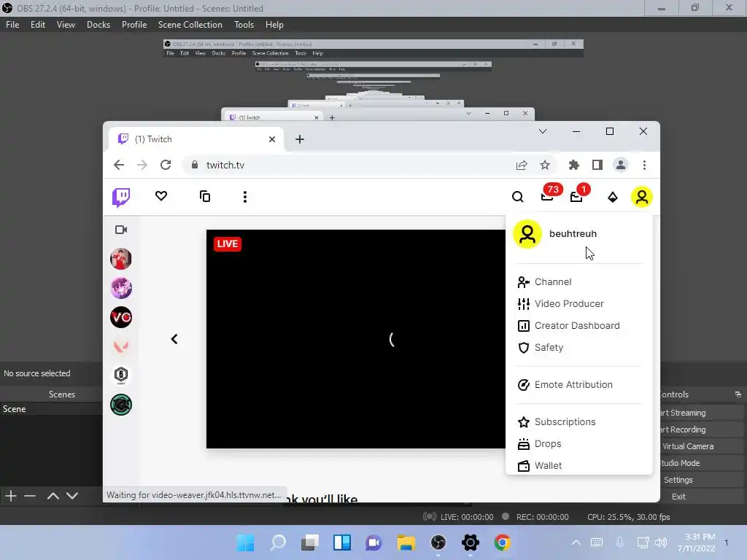Click the large yellow avatar beside beuhtreuh

tap(527, 234)
